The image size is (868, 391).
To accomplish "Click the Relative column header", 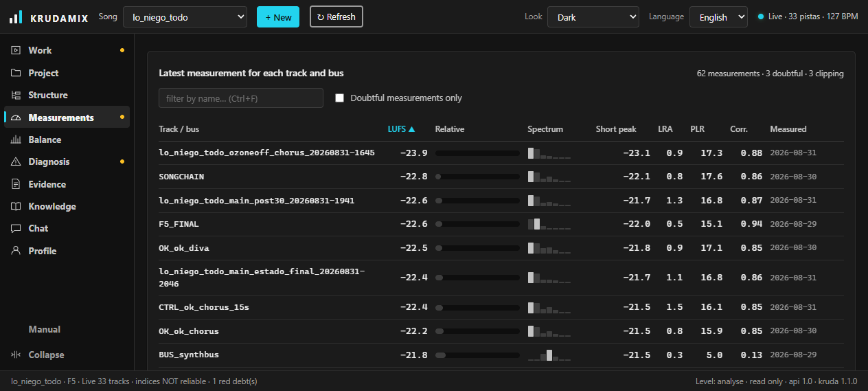I will tap(450, 129).
